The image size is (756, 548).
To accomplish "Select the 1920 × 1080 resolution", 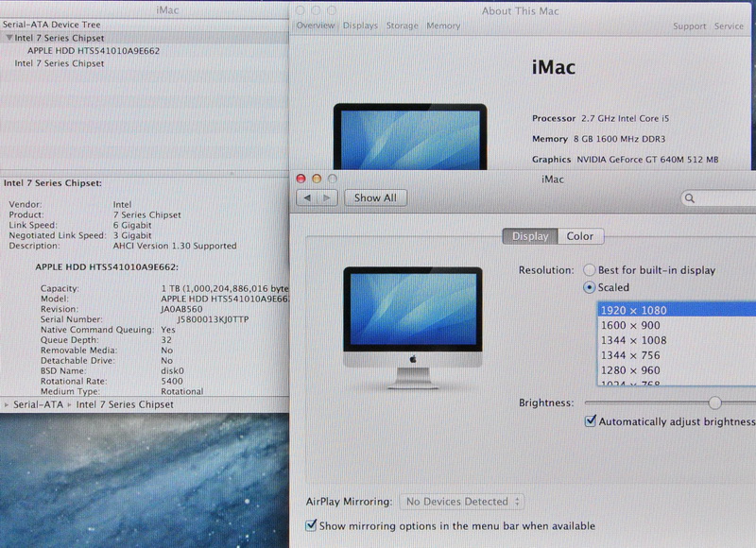I will click(x=677, y=310).
